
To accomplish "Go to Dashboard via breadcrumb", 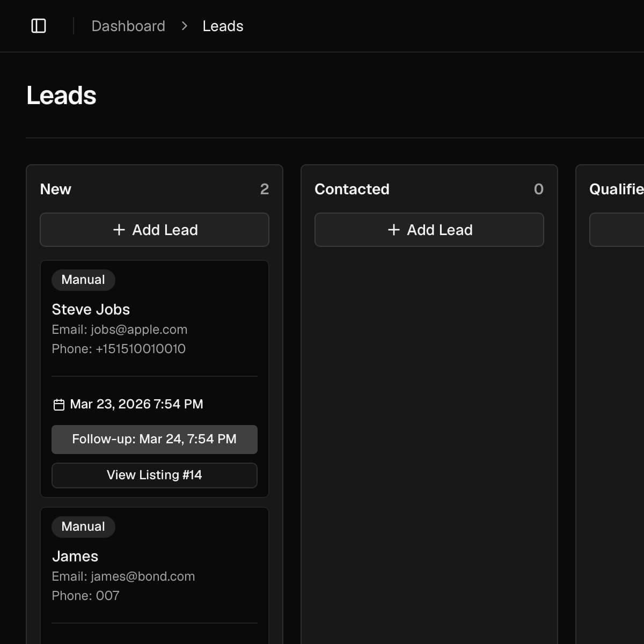I will pos(128,26).
